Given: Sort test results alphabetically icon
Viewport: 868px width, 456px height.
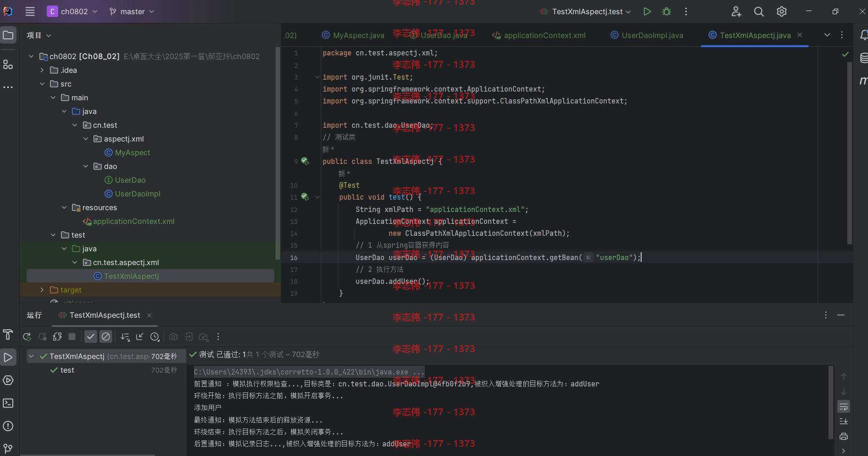Looking at the screenshot, I should tap(125, 337).
